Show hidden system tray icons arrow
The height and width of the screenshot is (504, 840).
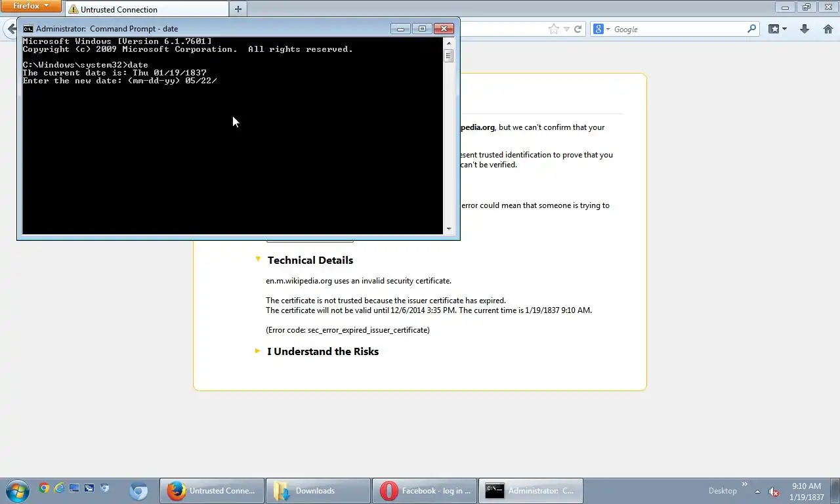[x=757, y=491]
